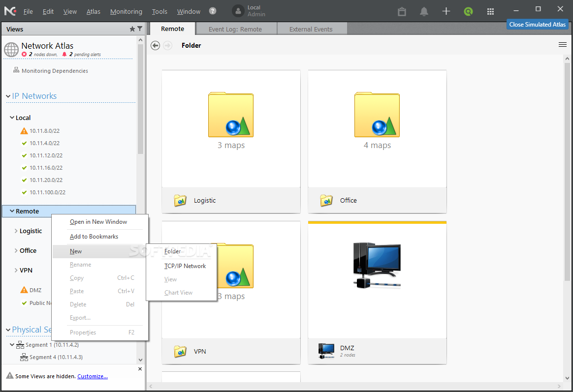Select the 10.11.12.0/22 network entry
The height and width of the screenshot is (392, 573).
[46, 155]
